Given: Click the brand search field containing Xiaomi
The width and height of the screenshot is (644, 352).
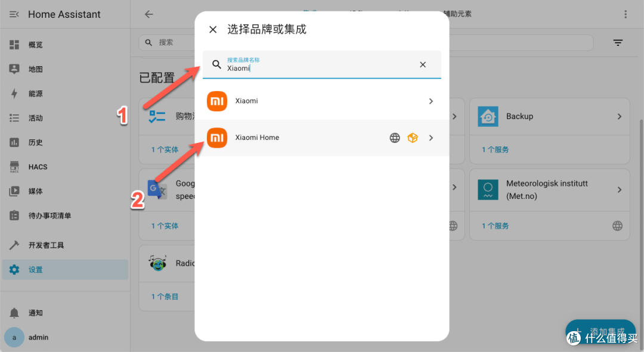Looking at the screenshot, I should point(321,64).
